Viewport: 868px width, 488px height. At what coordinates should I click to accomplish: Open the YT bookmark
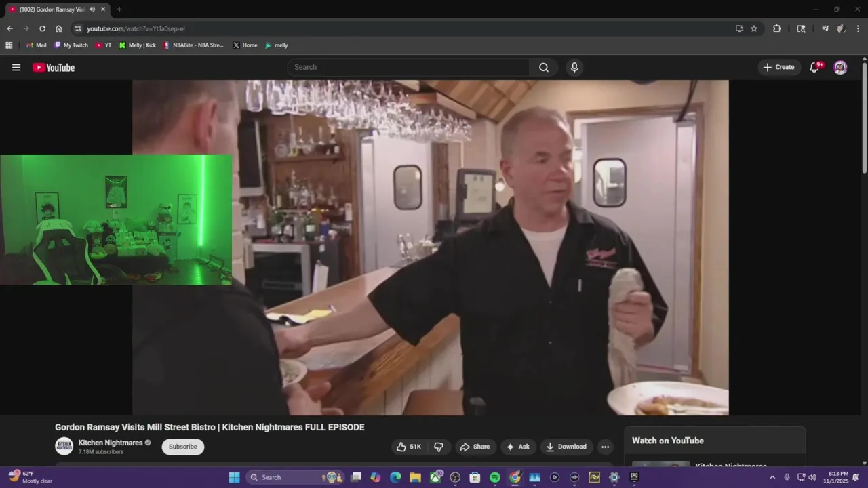coord(103,45)
